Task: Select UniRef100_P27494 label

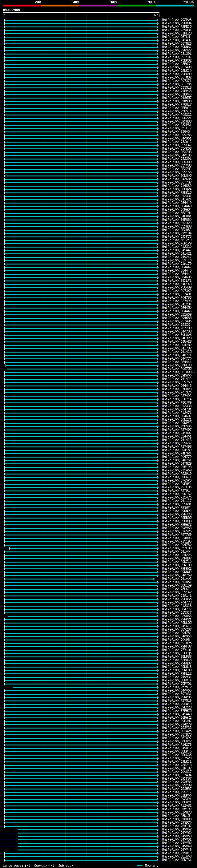Action: pos(176,775)
